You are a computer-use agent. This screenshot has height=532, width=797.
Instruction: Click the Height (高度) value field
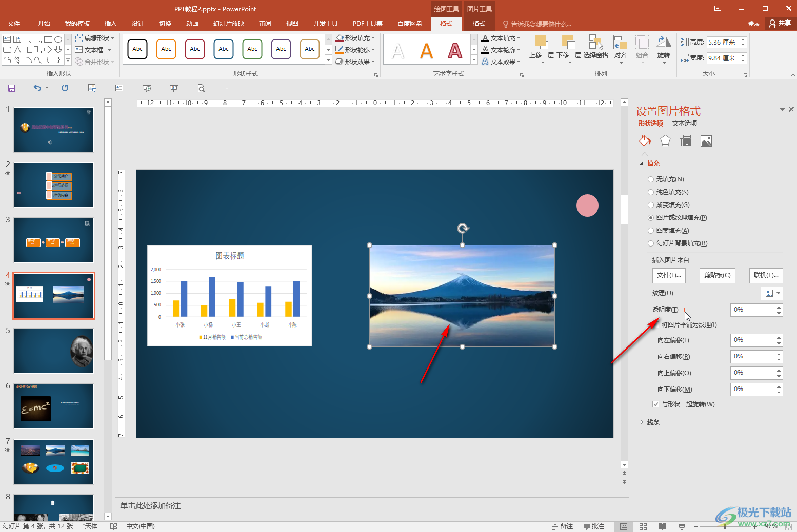point(723,42)
